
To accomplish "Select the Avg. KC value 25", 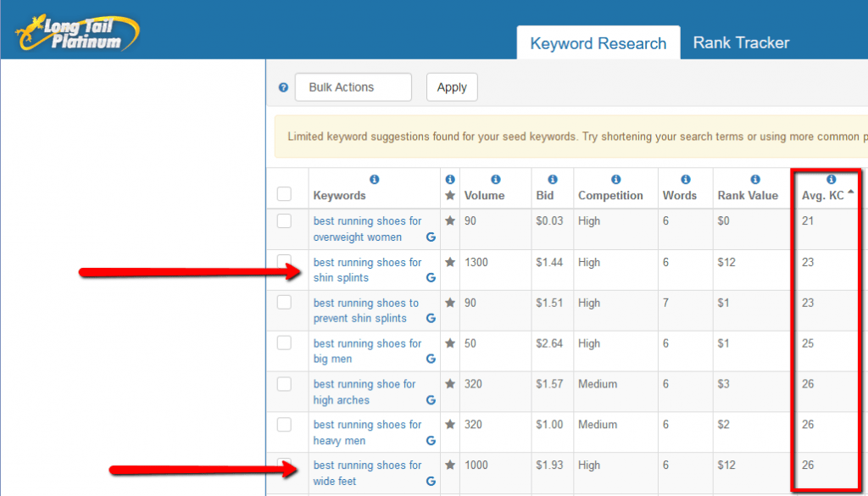I will click(808, 343).
